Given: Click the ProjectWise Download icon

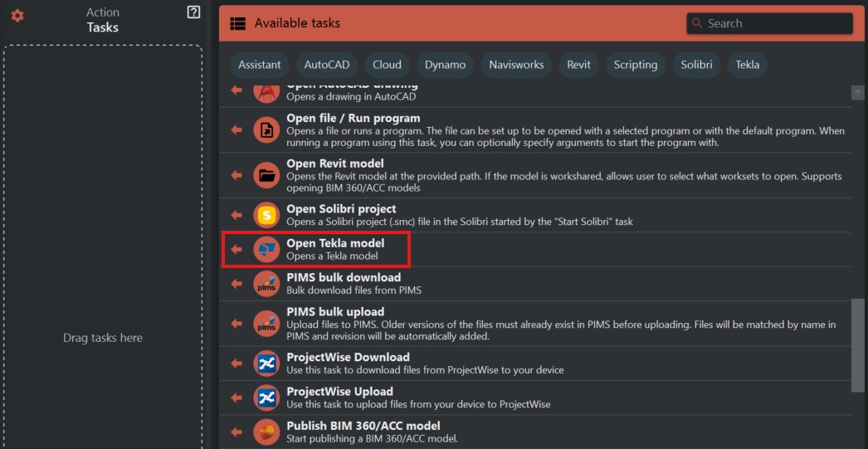Looking at the screenshot, I should click(x=266, y=364).
